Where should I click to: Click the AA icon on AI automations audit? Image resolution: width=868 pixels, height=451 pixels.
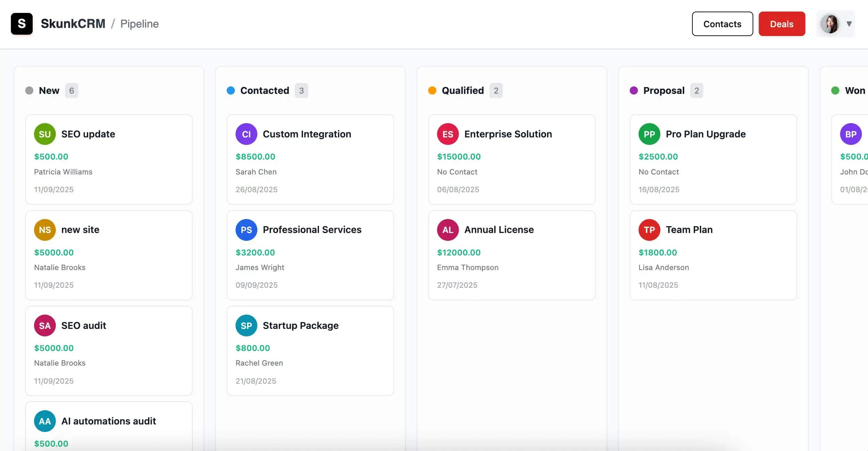pyautogui.click(x=45, y=421)
